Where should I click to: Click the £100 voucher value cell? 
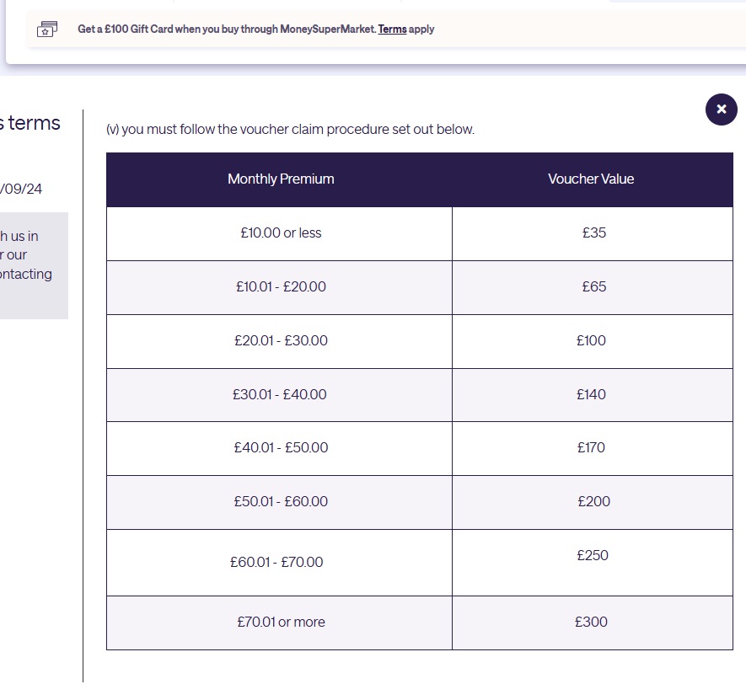[x=591, y=341]
